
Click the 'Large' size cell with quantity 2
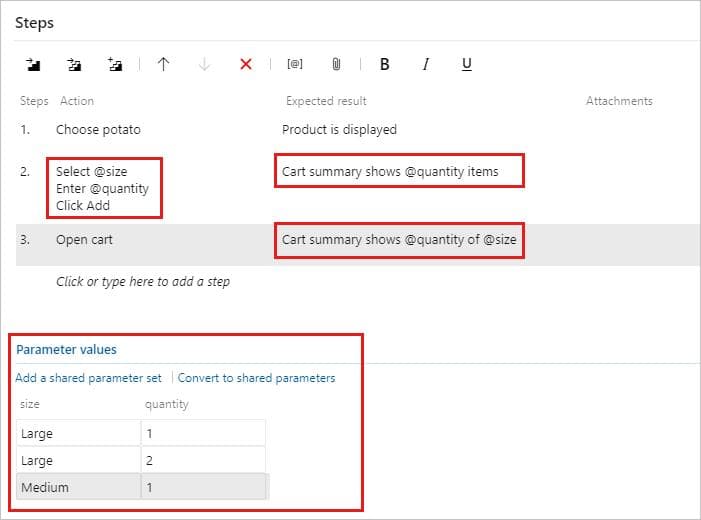tap(78, 460)
